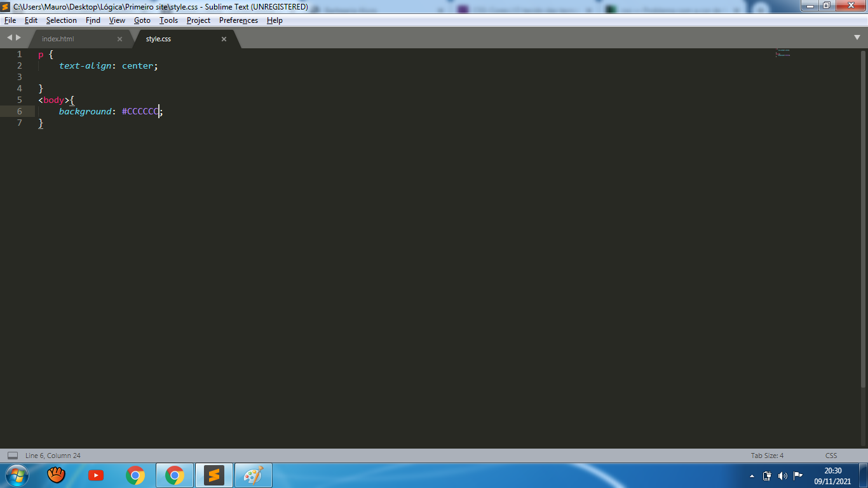
Task: Close the index.html tab
Action: 119,39
